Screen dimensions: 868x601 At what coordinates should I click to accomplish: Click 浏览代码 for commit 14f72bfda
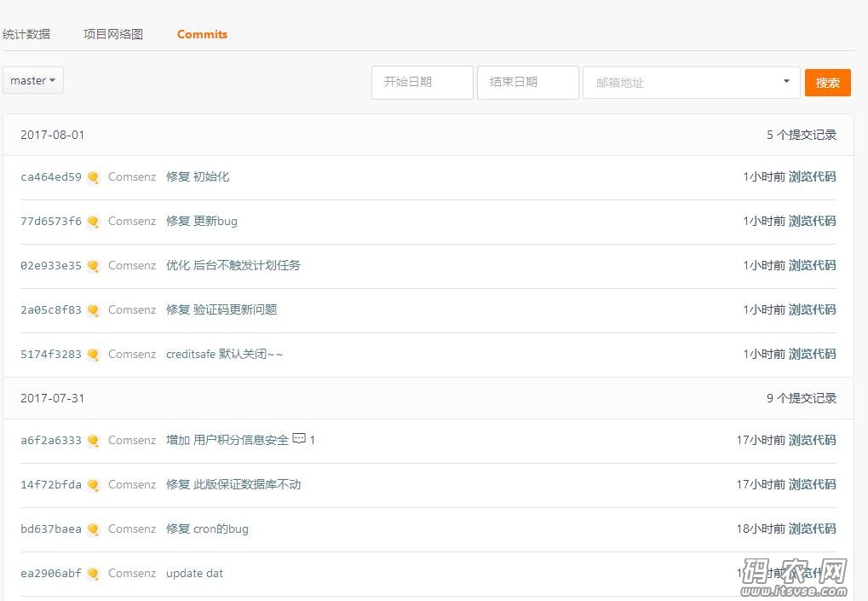tap(812, 485)
